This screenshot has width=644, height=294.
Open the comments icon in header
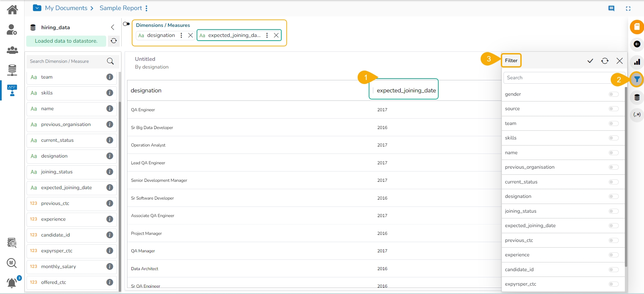(611, 8)
